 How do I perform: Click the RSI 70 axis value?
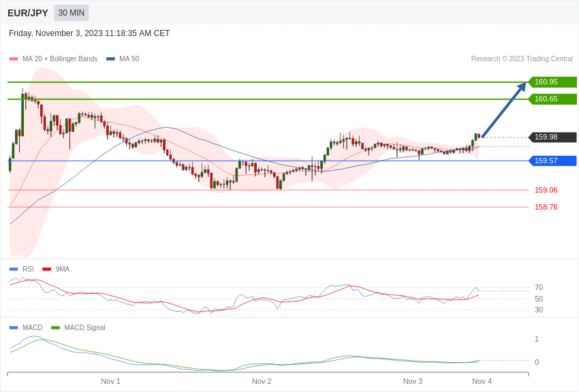(x=539, y=287)
